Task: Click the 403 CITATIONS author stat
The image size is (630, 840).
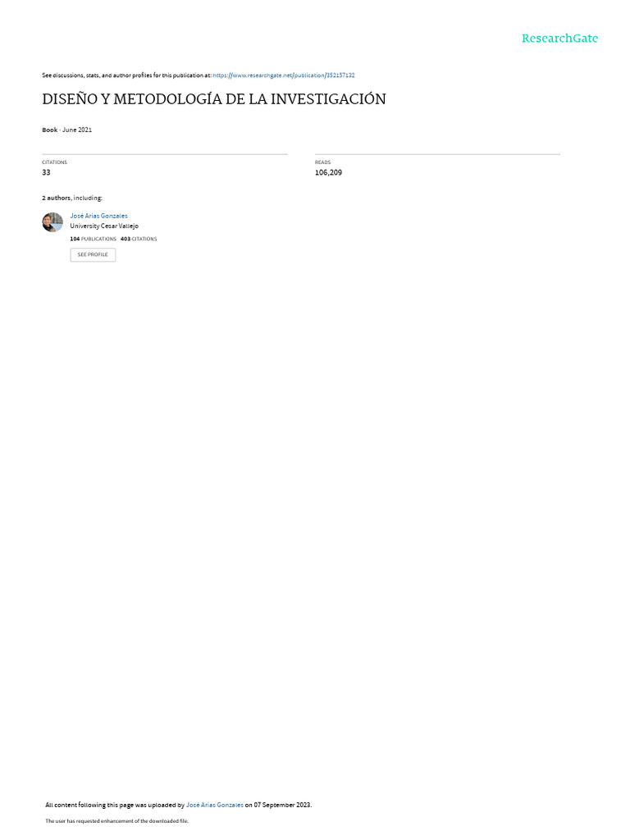Action: click(139, 239)
